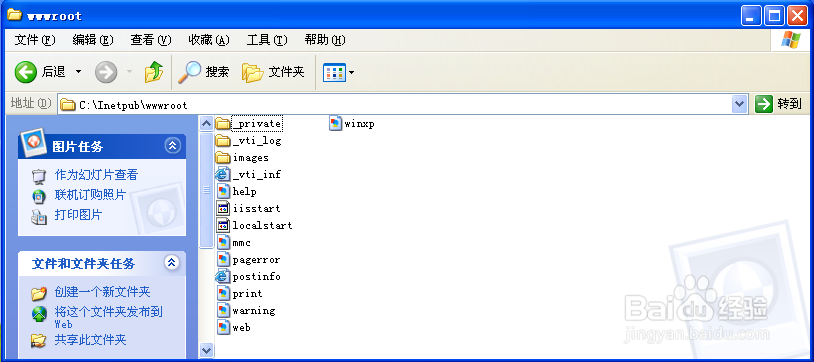Select the print image file icon
Image resolution: width=814 pixels, height=362 pixels.
223,293
